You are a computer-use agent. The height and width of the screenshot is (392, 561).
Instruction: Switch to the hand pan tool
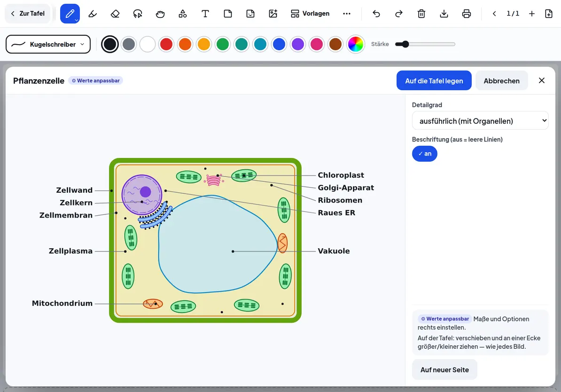pos(160,14)
